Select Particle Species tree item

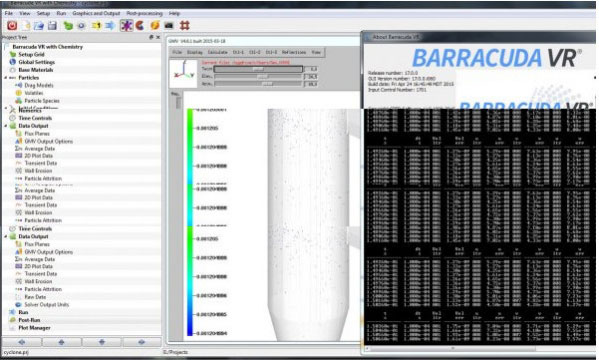coord(42,101)
